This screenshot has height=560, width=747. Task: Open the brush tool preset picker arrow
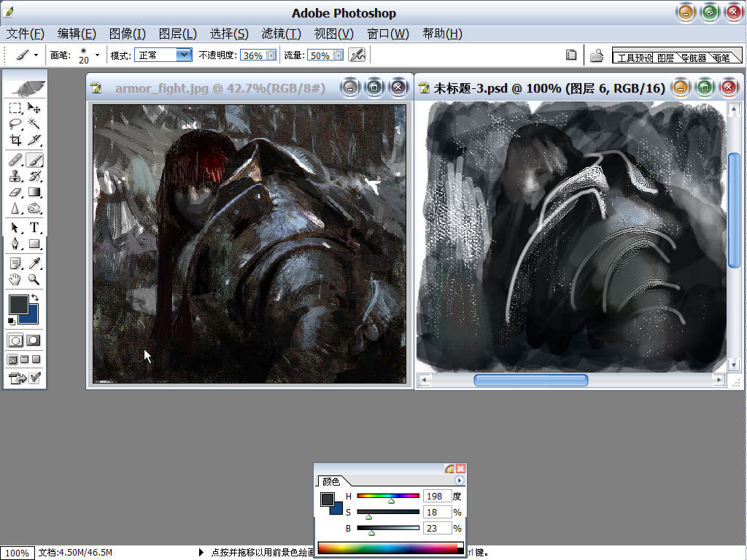(x=36, y=55)
